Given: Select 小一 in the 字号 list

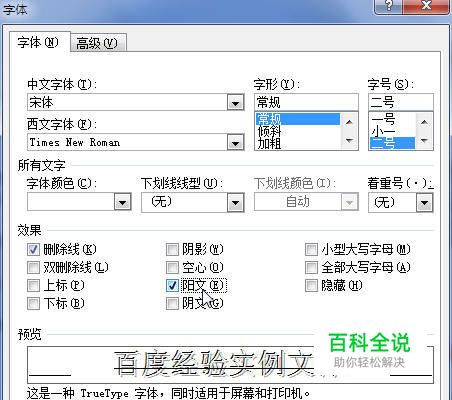Looking at the screenshot, I should (x=392, y=131).
